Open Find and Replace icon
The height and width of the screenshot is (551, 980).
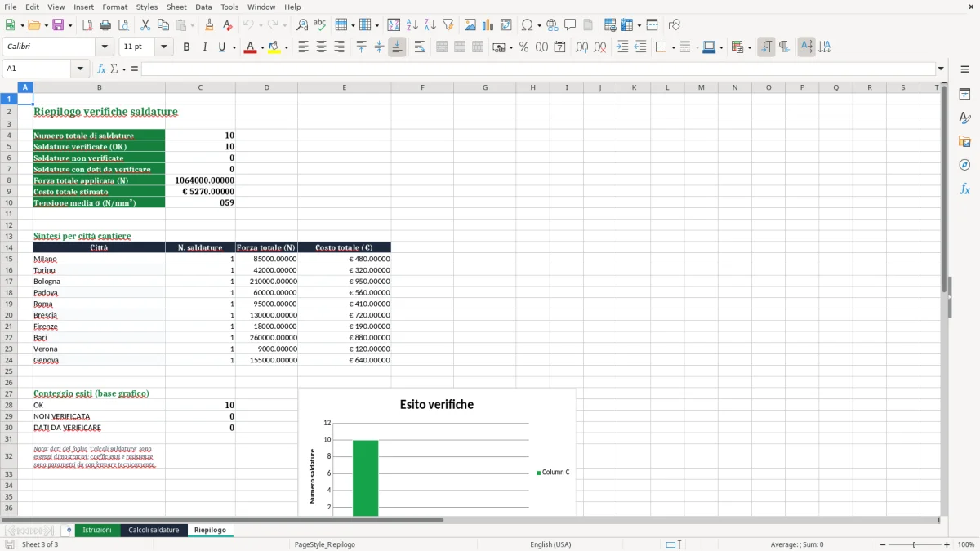point(302,25)
